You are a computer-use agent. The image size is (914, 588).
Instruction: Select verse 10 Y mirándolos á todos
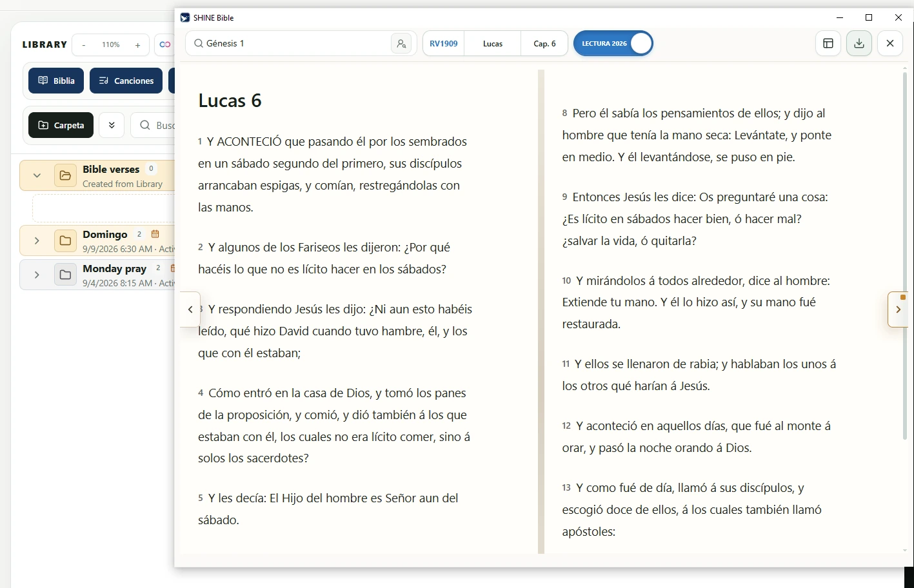point(696,302)
